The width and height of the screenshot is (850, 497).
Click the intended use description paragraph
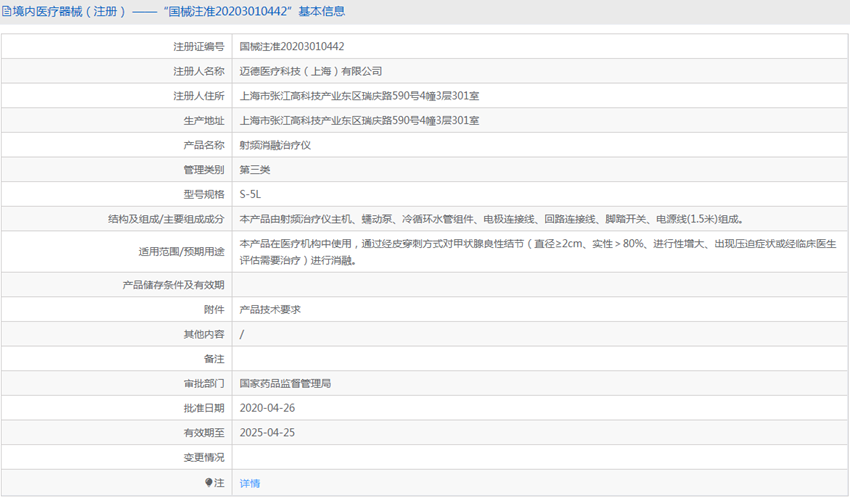(538, 252)
